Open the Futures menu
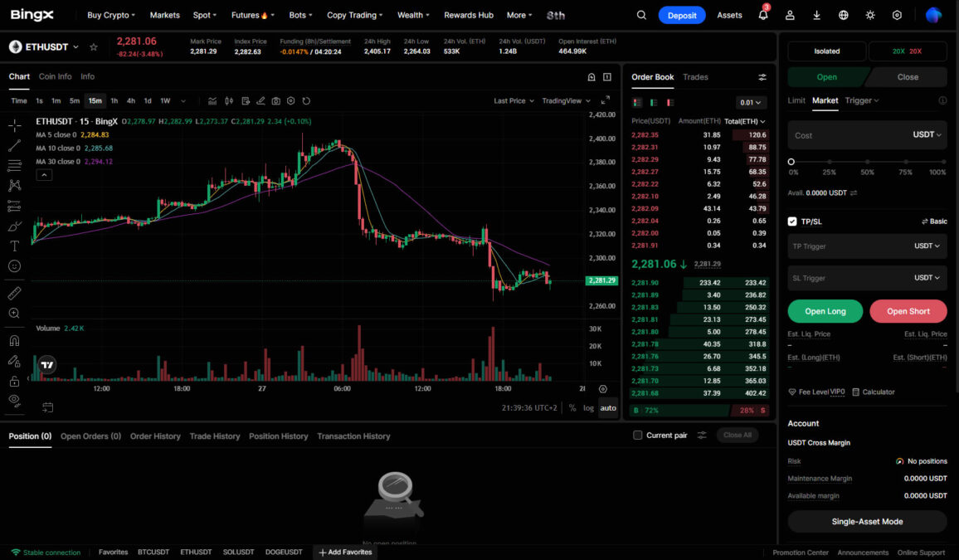 [x=252, y=15]
